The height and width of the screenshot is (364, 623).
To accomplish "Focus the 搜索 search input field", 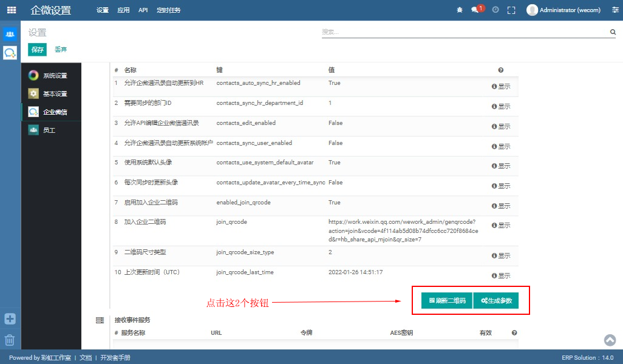I will (x=465, y=32).
